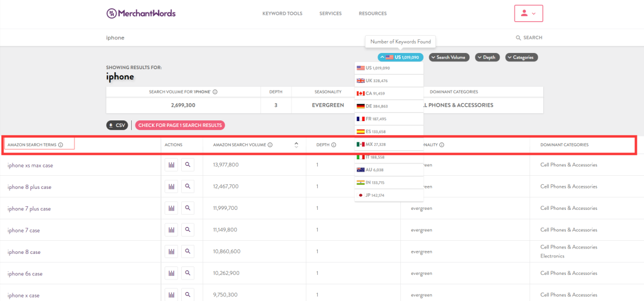This screenshot has width=644, height=301.
Task: Expand the Depth filter dropdown
Action: point(487,57)
